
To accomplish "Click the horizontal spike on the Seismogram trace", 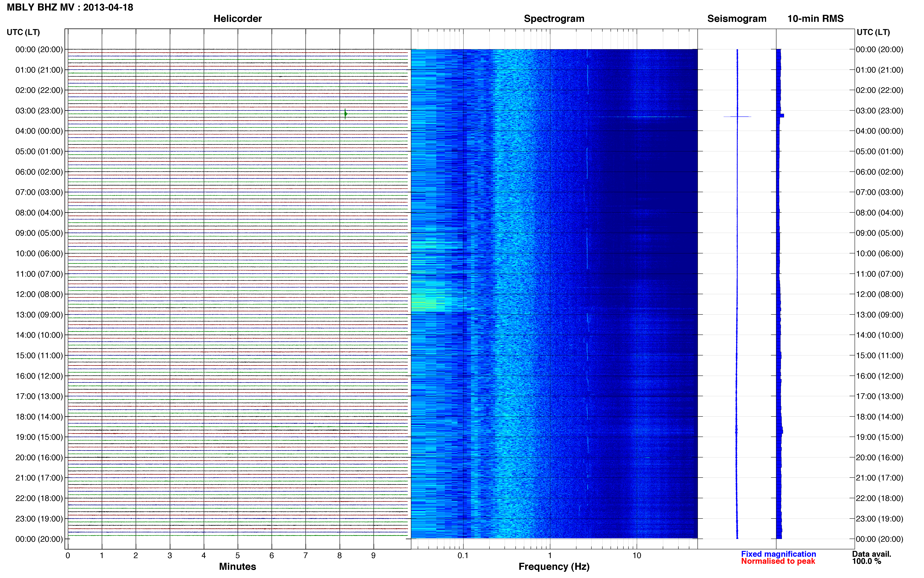I will tap(737, 117).
